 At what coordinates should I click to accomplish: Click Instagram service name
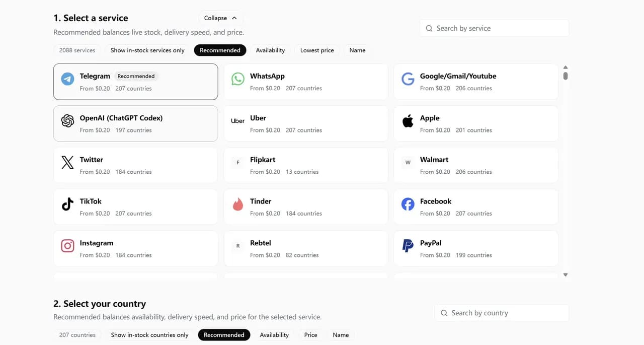click(96, 243)
